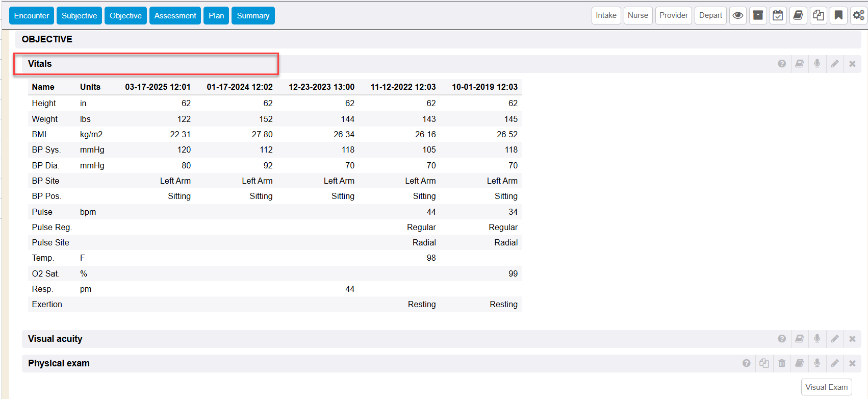Image resolution: width=868 pixels, height=399 pixels.
Task: Collapse the Vitals section header
Action: pyautogui.click(x=40, y=64)
